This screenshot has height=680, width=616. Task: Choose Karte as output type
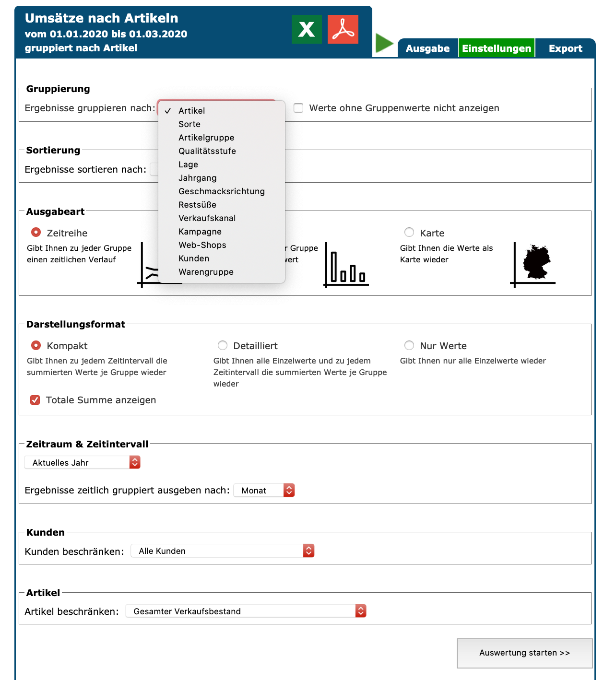pyautogui.click(x=409, y=233)
